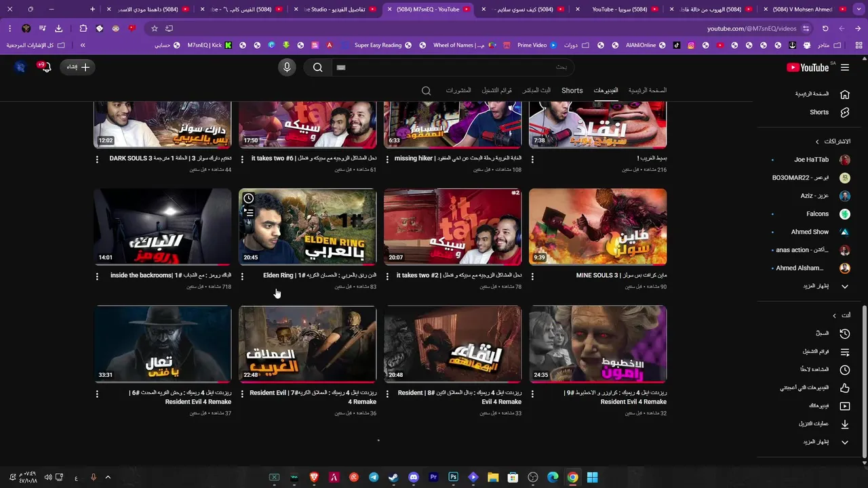
Task: Switch to Shorts channel tab
Action: [x=572, y=90]
